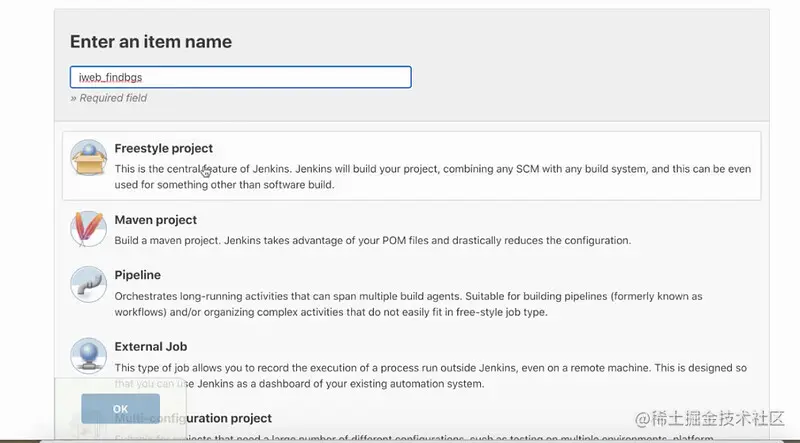800x443 pixels.
Task: Click the Pipeline pipe icon
Action: click(88, 284)
